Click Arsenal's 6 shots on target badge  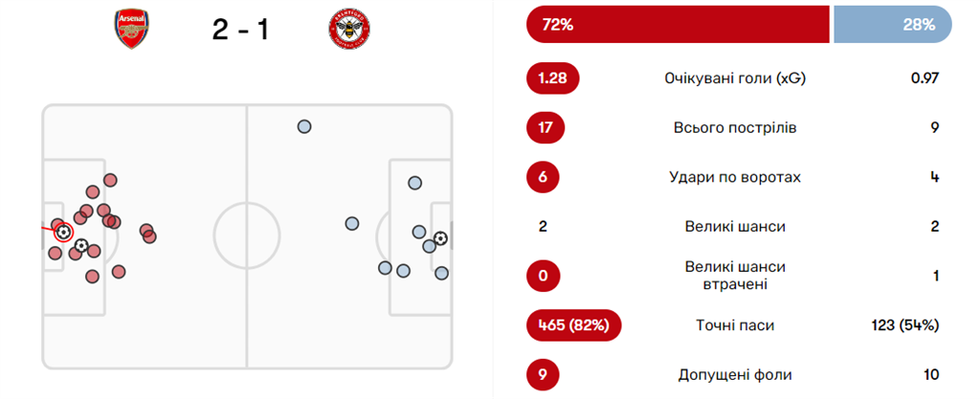coord(545,177)
